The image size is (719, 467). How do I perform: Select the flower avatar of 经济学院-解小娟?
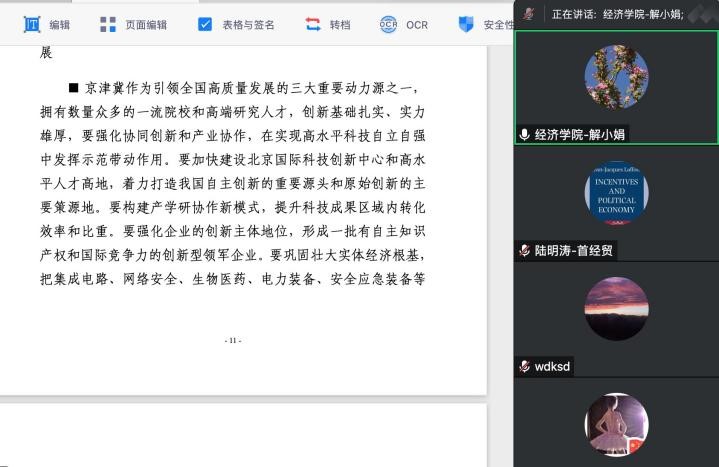point(616,77)
